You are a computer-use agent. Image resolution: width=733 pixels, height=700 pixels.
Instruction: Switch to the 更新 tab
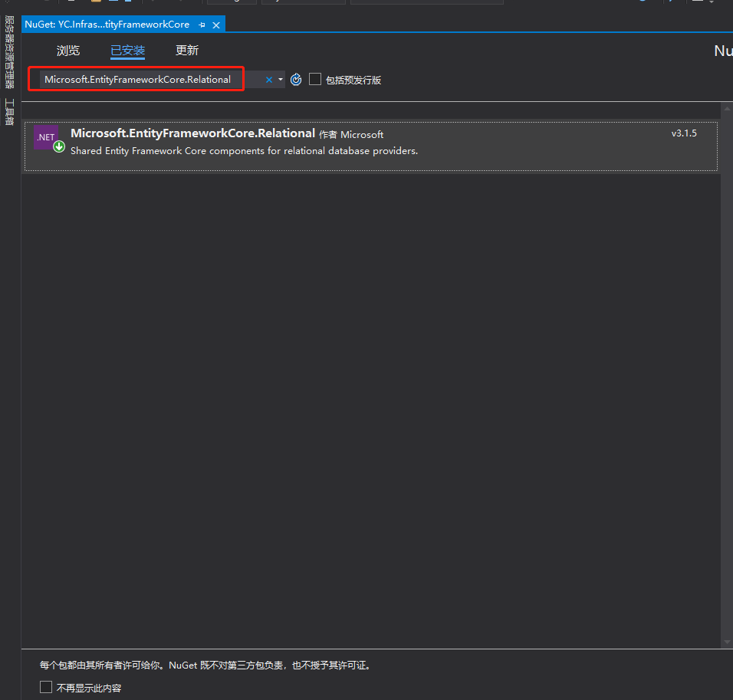coord(186,51)
